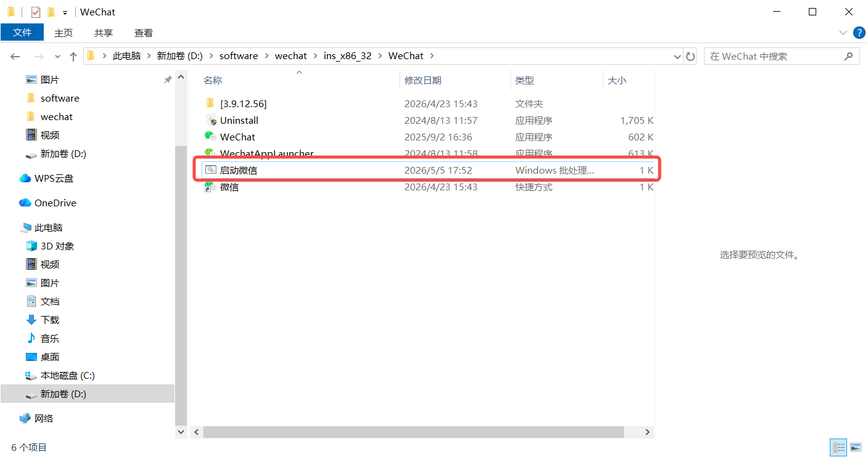The width and height of the screenshot is (868, 457).
Task: Expand the chevron after ins_x86_32 breadcrumb
Action: [380, 56]
